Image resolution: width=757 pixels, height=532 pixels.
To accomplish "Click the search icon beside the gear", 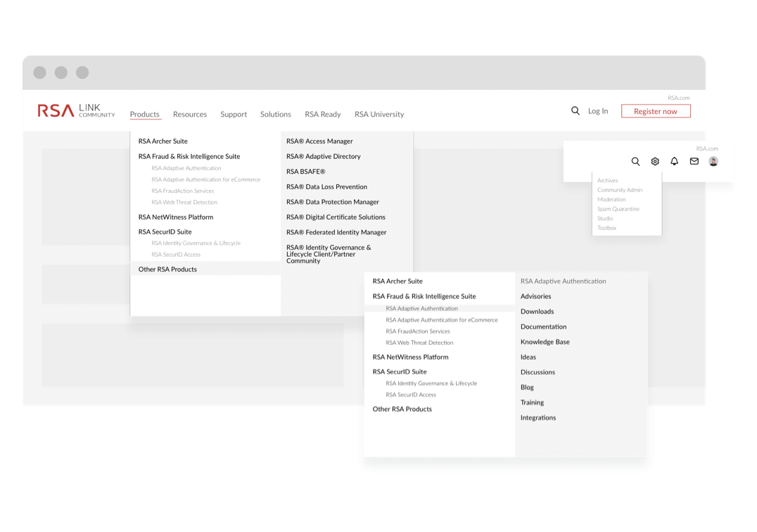I will pyautogui.click(x=635, y=161).
